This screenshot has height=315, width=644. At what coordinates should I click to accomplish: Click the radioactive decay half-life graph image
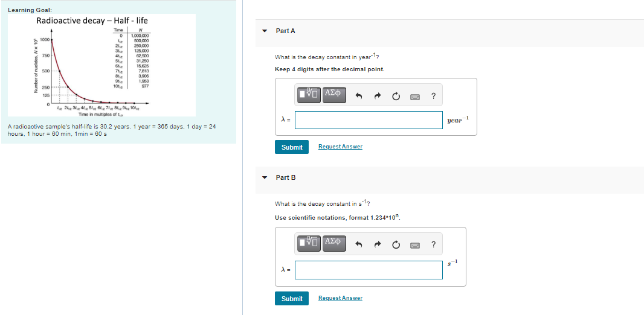(x=115, y=66)
